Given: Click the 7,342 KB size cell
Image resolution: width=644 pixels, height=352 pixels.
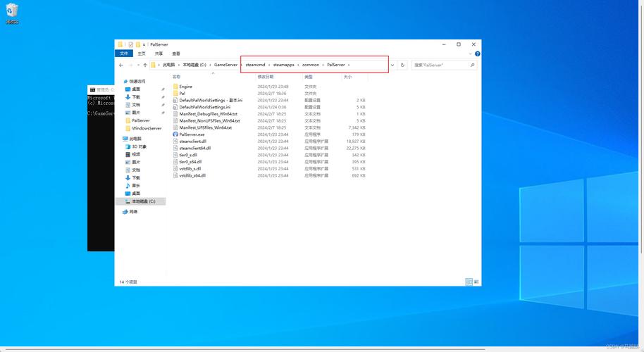Looking at the screenshot, I should (357, 127).
